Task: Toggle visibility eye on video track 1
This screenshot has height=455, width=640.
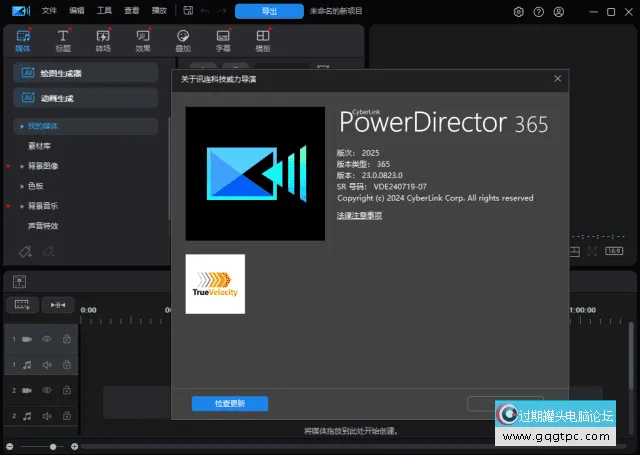Action: click(47, 340)
